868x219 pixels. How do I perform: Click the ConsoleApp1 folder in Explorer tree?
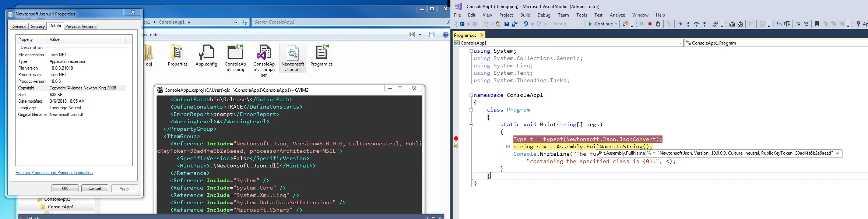61,207
